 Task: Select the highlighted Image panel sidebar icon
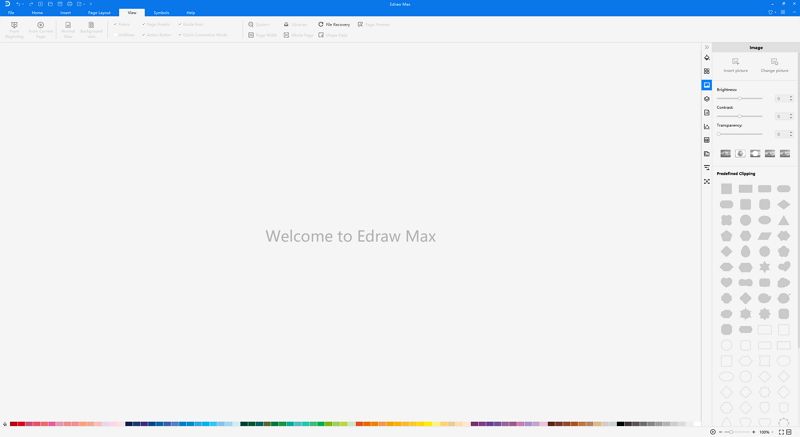pos(707,85)
